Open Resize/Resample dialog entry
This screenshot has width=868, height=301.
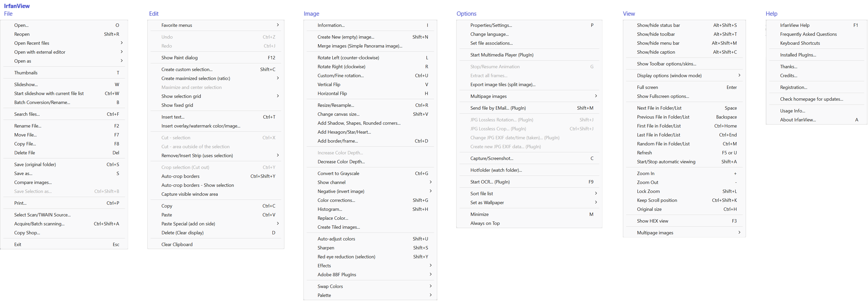tap(336, 105)
